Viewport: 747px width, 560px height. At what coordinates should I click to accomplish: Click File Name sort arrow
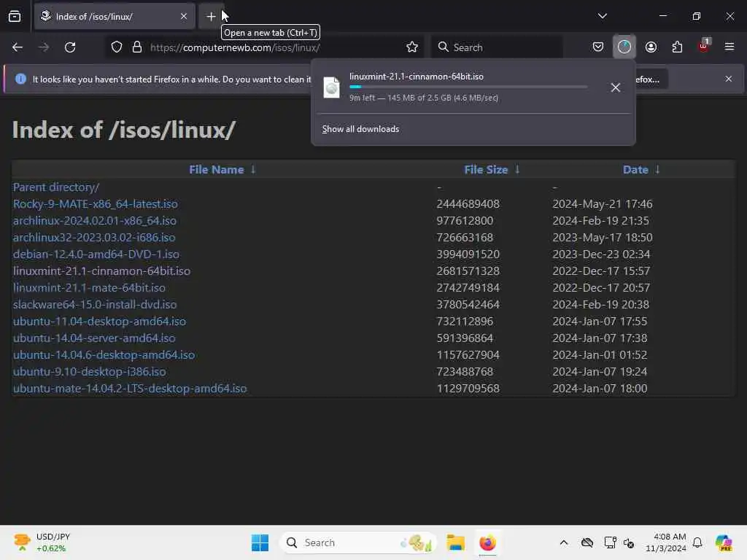[253, 169]
